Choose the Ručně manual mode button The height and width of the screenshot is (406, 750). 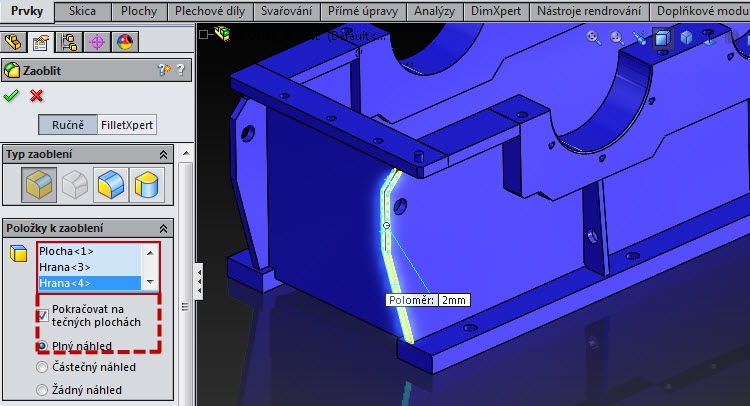(67, 125)
